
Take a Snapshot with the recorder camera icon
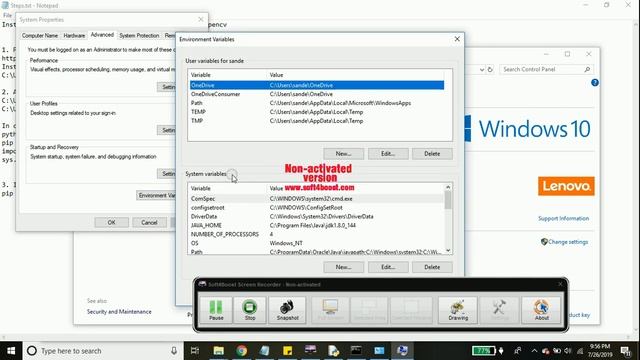[x=287, y=310]
